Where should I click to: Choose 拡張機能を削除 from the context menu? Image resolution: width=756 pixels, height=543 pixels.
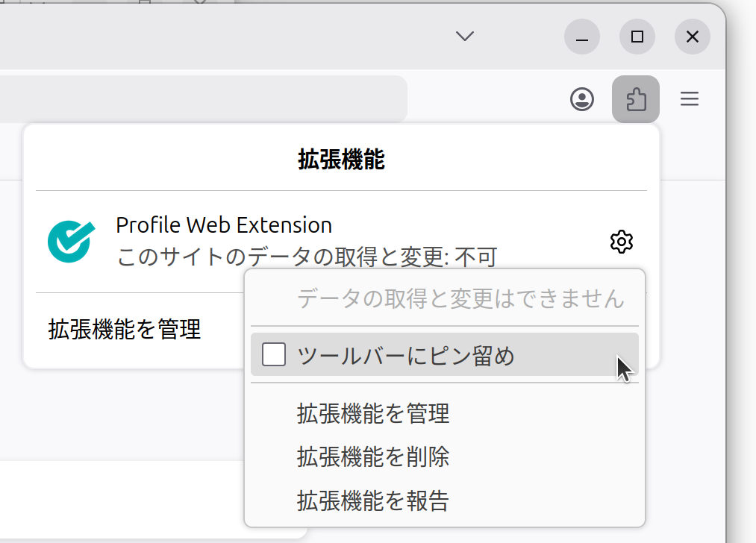[373, 456]
